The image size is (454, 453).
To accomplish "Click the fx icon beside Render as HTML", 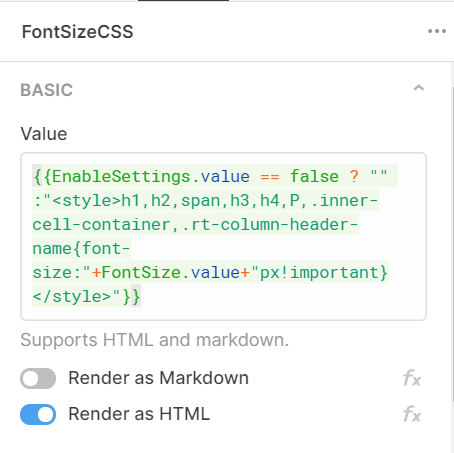I will tap(412, 414).
